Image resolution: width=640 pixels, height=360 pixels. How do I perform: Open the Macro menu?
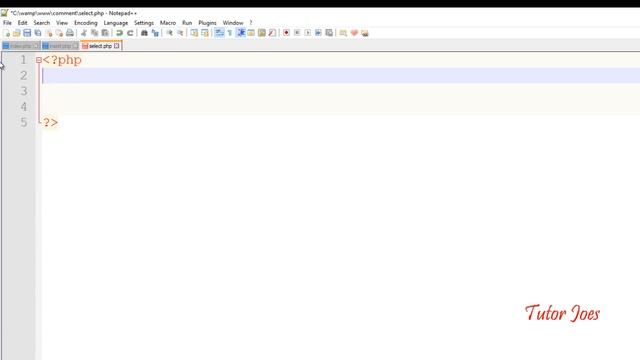pyautogui.click(x=168, y=23)
